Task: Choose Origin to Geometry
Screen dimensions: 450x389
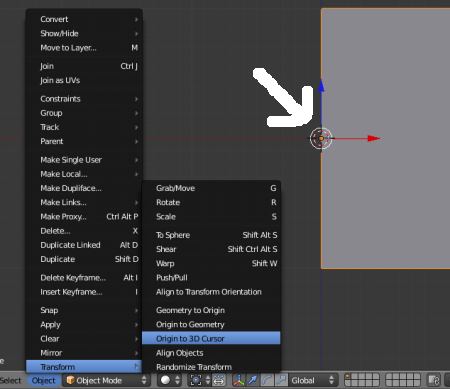Action: (x=211, y=324)
